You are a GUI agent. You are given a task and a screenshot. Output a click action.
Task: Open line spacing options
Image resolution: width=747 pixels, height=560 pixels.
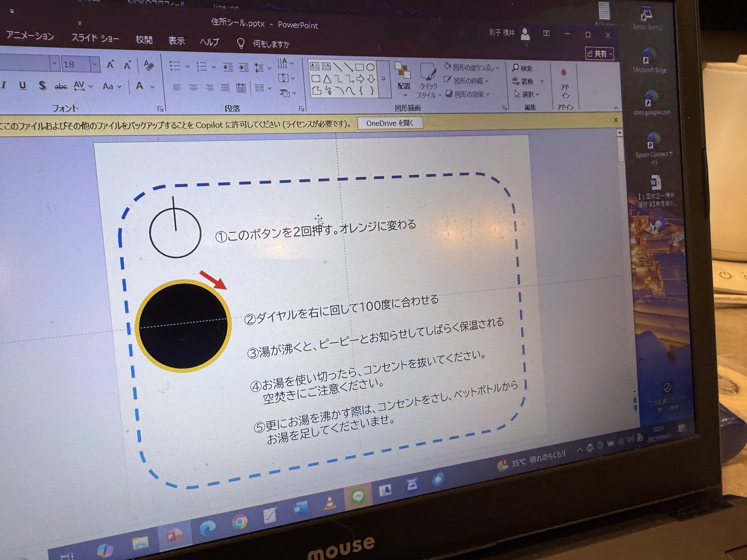pyautogui.click(x=262, y=67)
